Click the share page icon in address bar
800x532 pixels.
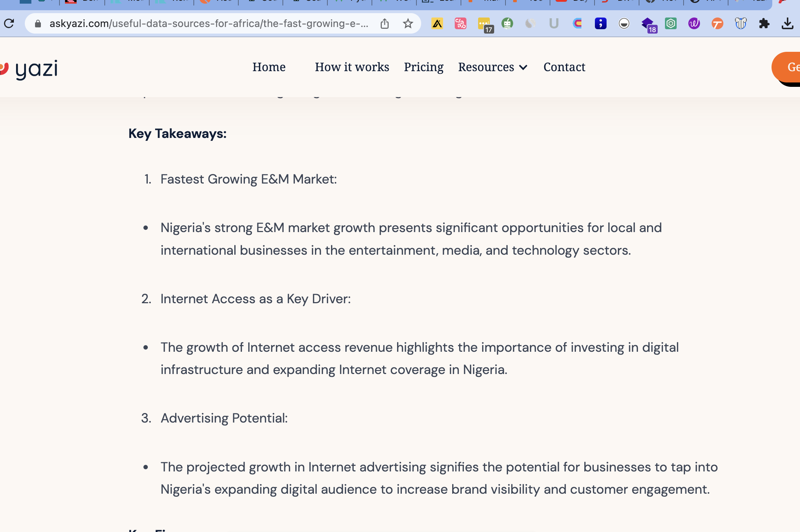click(x=384, y=24)
